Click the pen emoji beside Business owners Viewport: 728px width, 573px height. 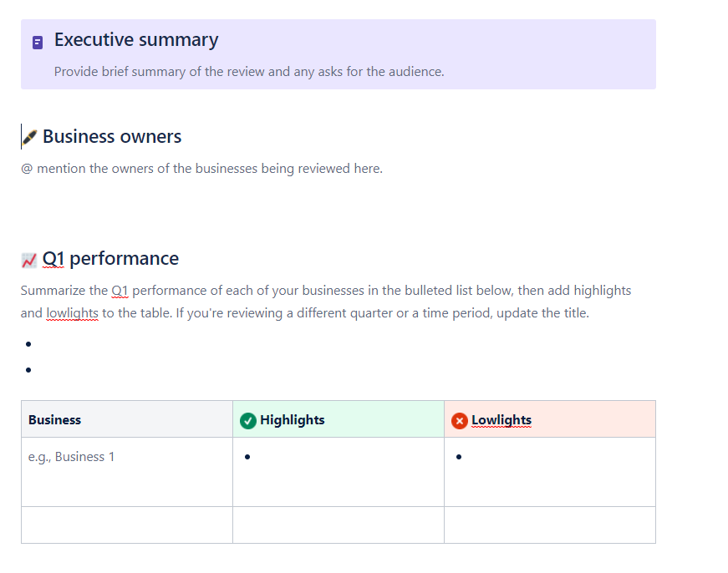click(30, 137)
